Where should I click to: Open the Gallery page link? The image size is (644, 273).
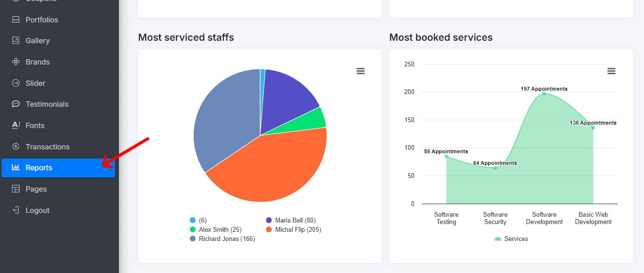(x=37, y=41)
